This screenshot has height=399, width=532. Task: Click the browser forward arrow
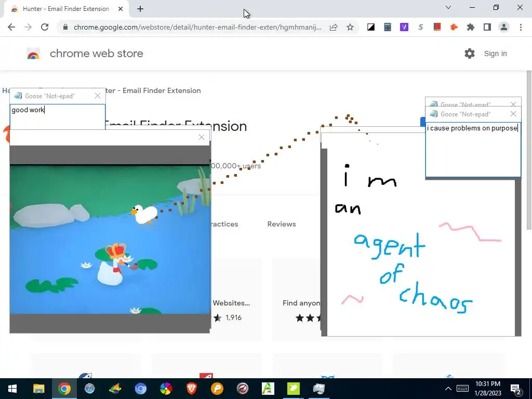[28, 27]
